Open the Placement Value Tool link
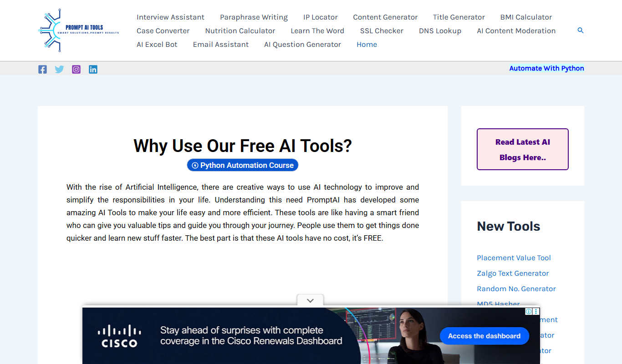The height and width of the screenshot is (364, 622). (x=514, y=258)
